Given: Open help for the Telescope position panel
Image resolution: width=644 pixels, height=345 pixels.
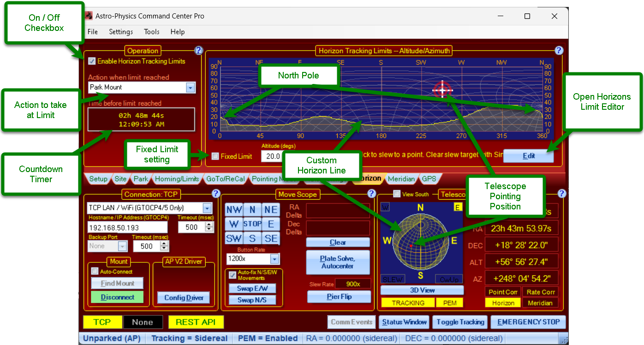Looking at the screenshot, I should (x=561, y=194).
